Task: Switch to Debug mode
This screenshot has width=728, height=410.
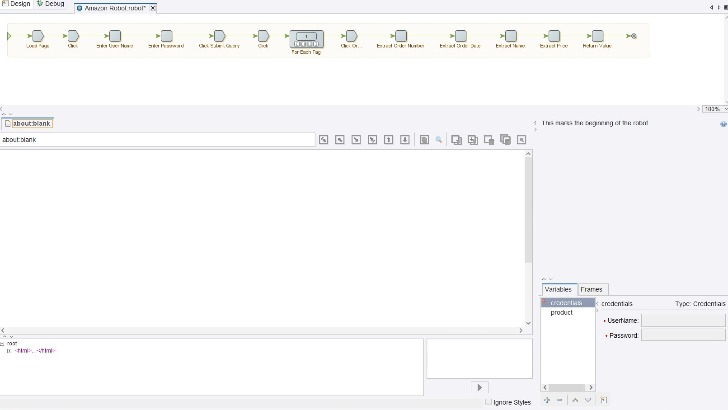Action: (50, 5)
